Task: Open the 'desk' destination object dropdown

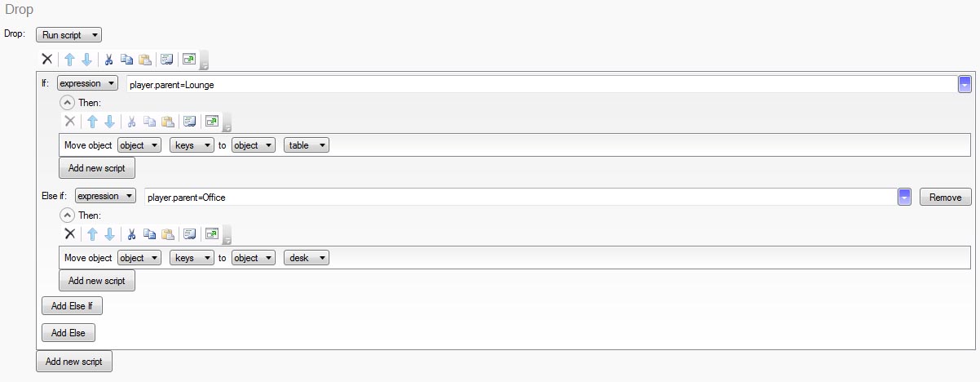Action: tap(307, 258)
